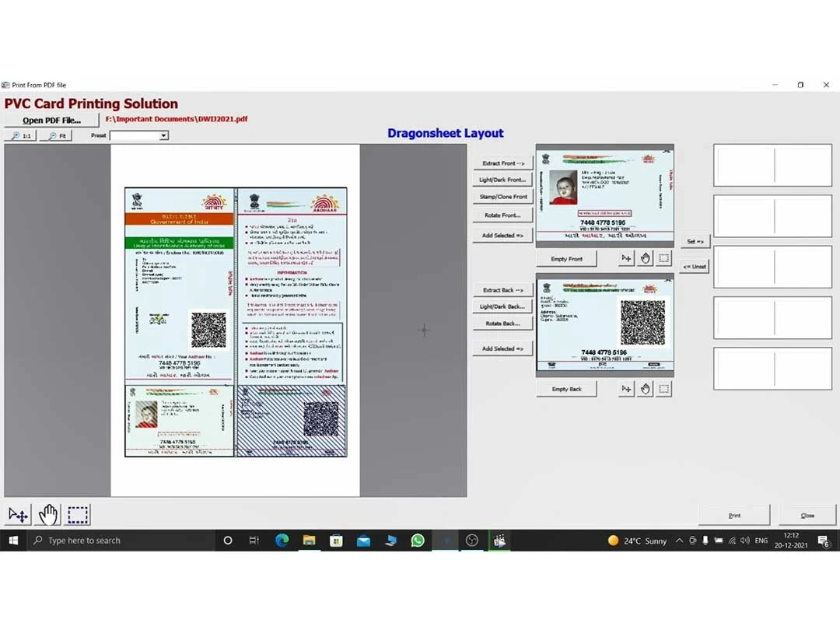This screenshot has width=840, height=630.
Task: Click Open PDF File button
Action: coord(51,120)
